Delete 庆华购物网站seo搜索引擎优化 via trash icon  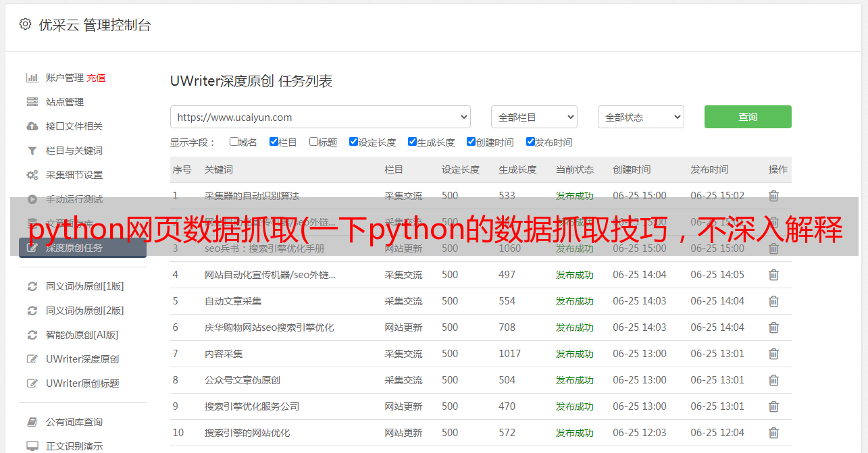point(774,327)
